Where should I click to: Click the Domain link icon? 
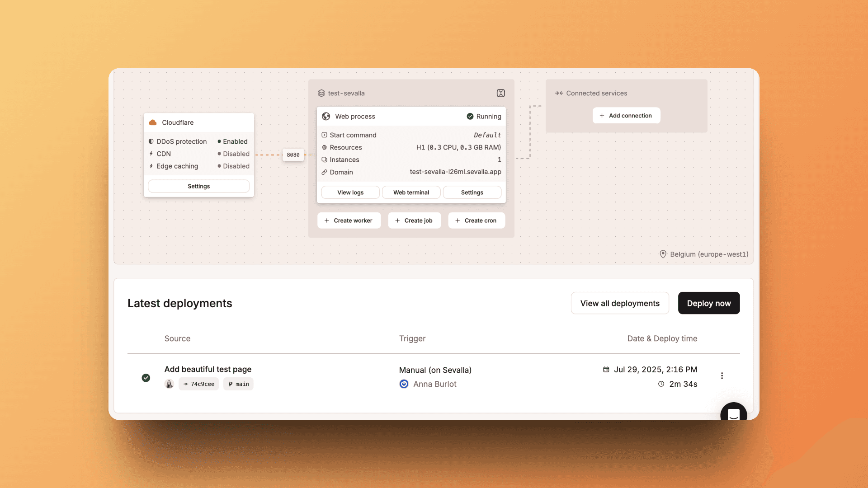(x=324, y=172)
